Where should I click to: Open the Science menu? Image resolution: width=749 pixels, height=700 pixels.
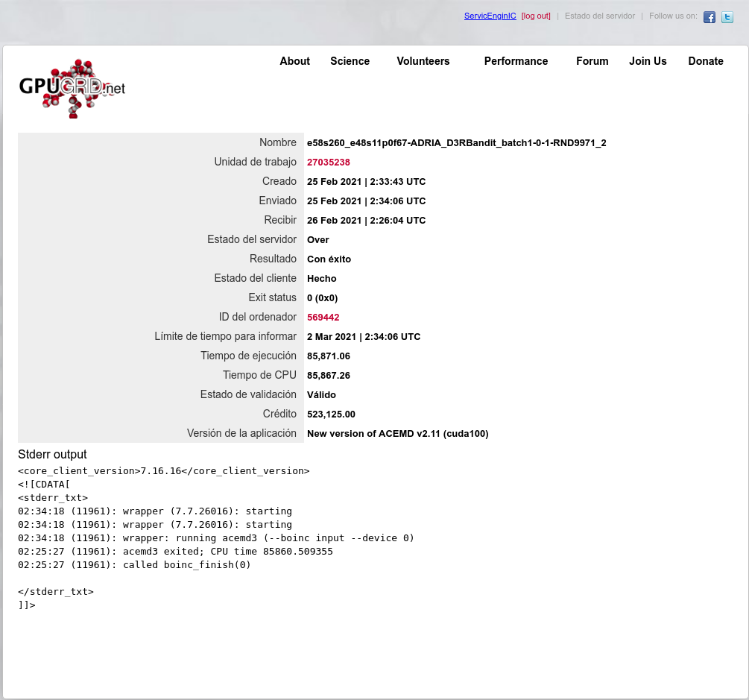click(x=350, y=61)
